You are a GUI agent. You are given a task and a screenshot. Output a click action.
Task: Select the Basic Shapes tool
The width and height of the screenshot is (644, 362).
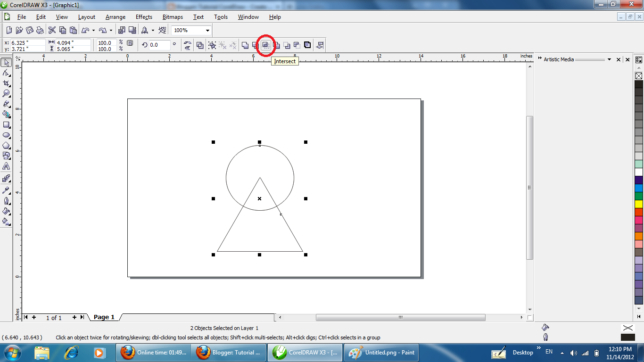pyautogui.click(x=6, y=156)
